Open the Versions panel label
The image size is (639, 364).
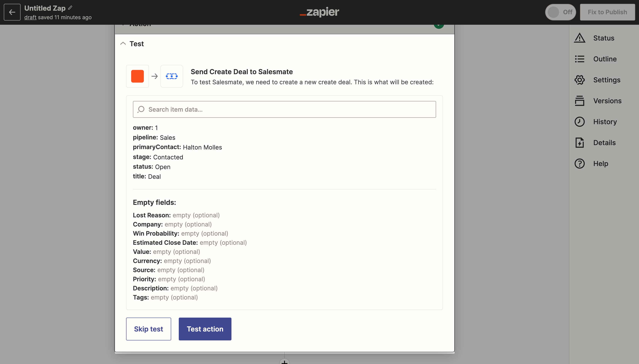click(x=607, y=101)
